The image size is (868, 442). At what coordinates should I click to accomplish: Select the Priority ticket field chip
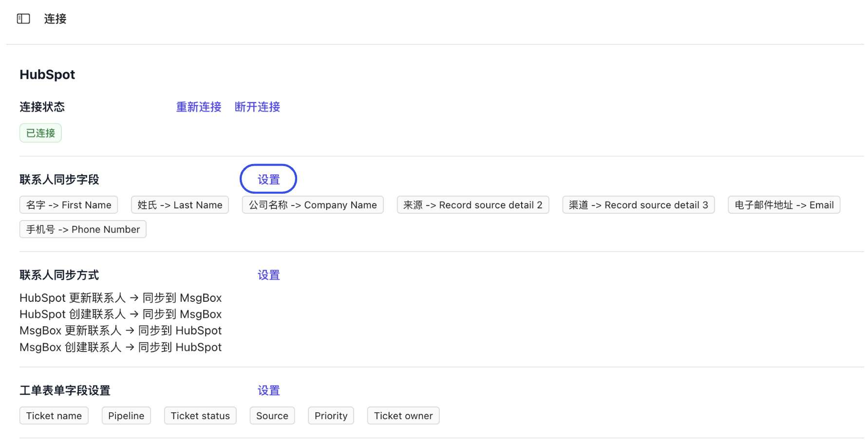[331, 415]
